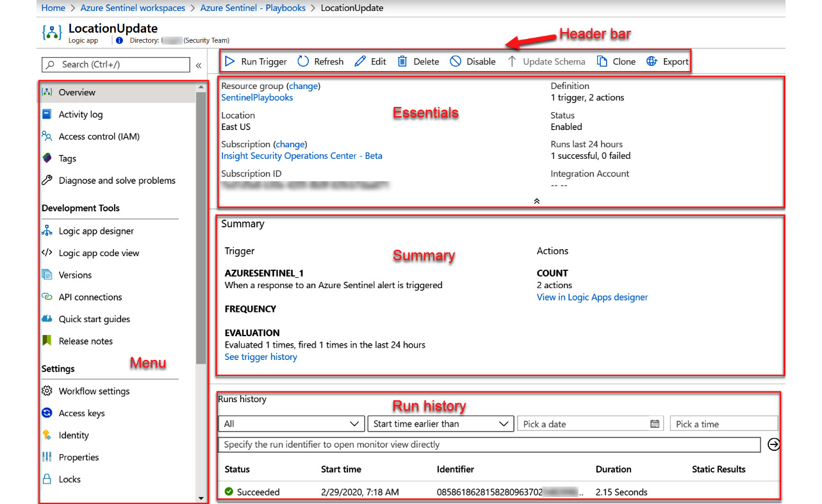Click the Release notes bookmark icon
The image size is (822, 504).
tap(47, 341)
